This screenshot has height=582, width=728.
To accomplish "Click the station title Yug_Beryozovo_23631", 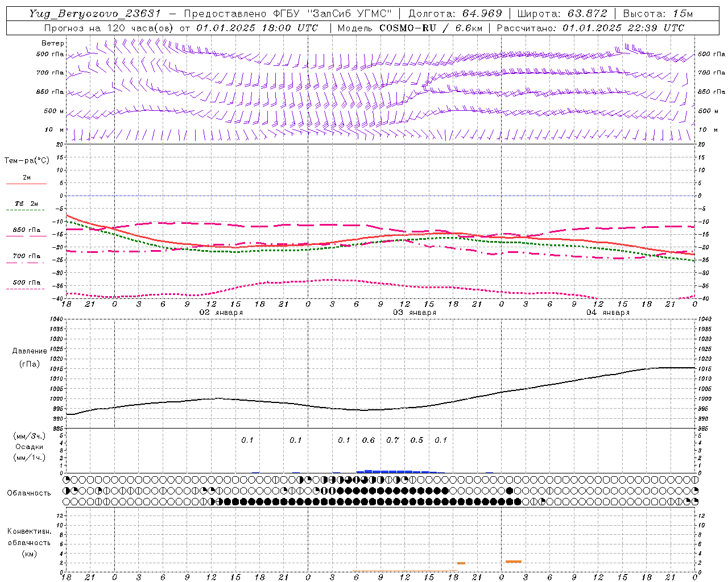I will [x=96, y=14].
